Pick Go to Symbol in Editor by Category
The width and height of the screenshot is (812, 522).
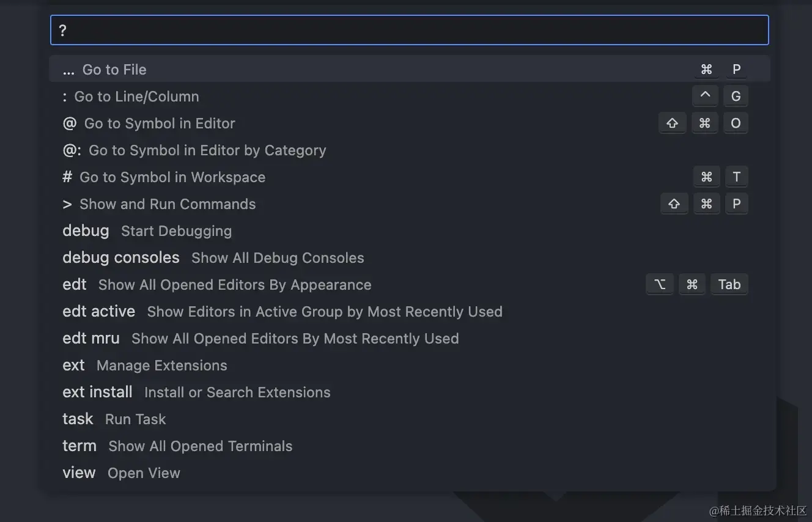pyautogui.click(x=207, y=150)
